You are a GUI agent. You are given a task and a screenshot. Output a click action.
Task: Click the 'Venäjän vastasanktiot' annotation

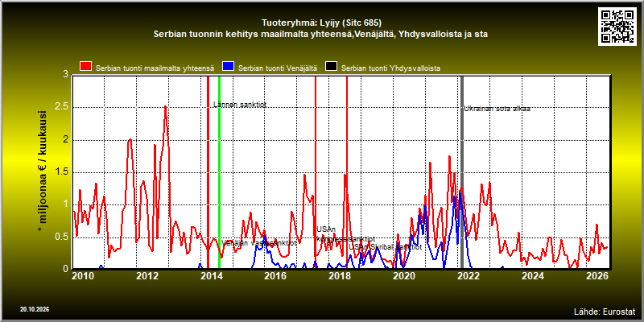point(259,243)
